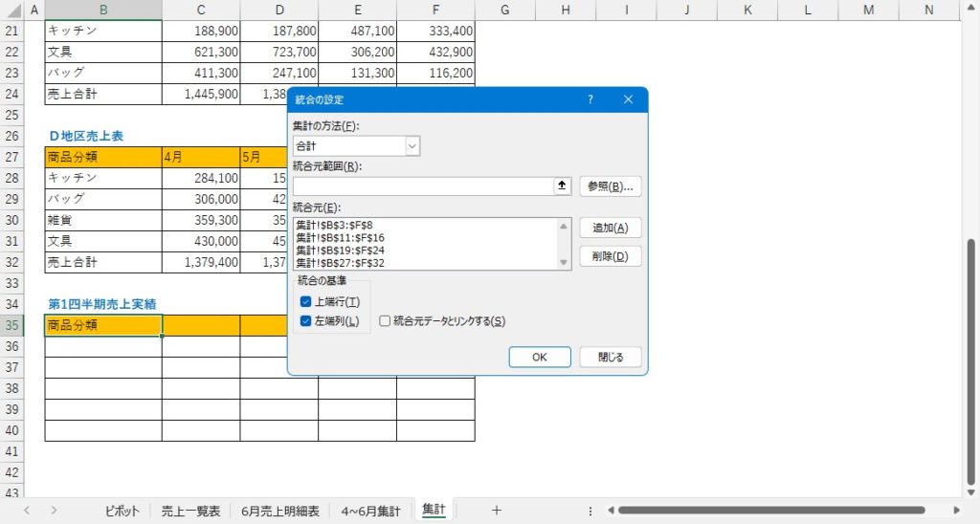This screenshot has height=524, width=980.
Task: Click the 追加 button
Action: click(610, 228)
